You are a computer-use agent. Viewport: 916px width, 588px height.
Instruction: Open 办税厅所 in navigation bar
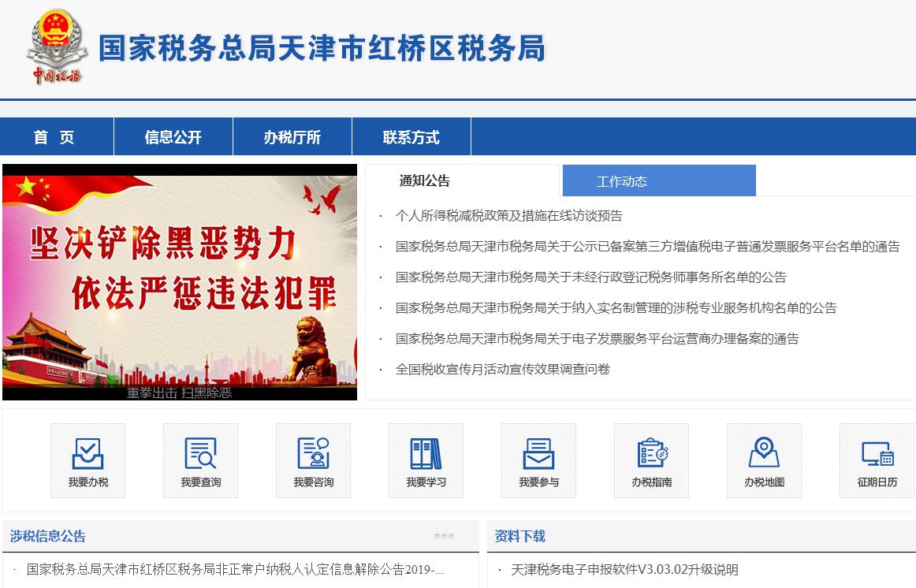(x=292, y=137)
